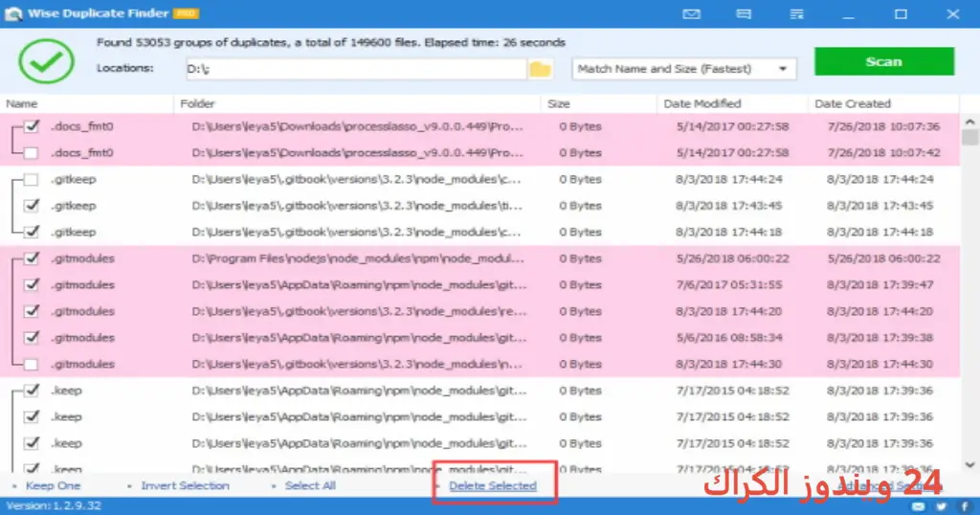Uncheck the .gitkeep file created at 17:44:18
The width and height of the screenshot is (980, 515).
coord(32,232)
